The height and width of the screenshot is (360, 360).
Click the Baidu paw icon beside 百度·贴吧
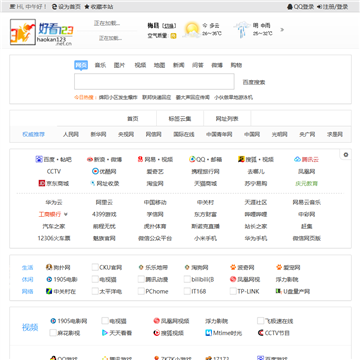tap(39, 159)
